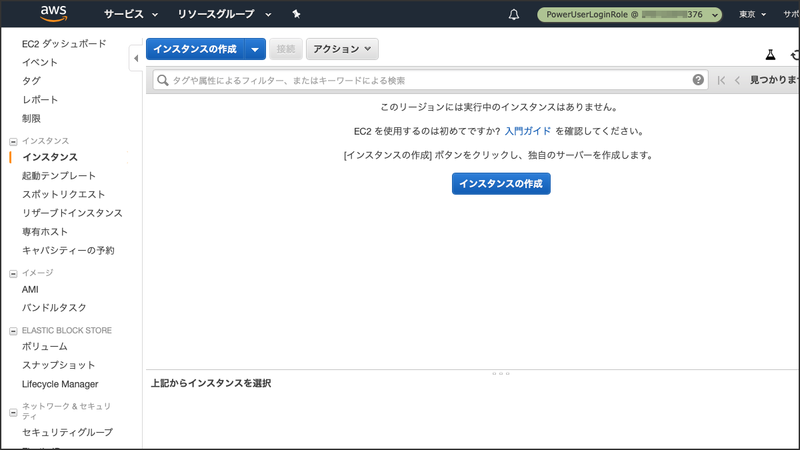The height and width of the screenshot is (450, 800).
Task: Open 制限 in the sidebar
Action: (x=31, y=118)
